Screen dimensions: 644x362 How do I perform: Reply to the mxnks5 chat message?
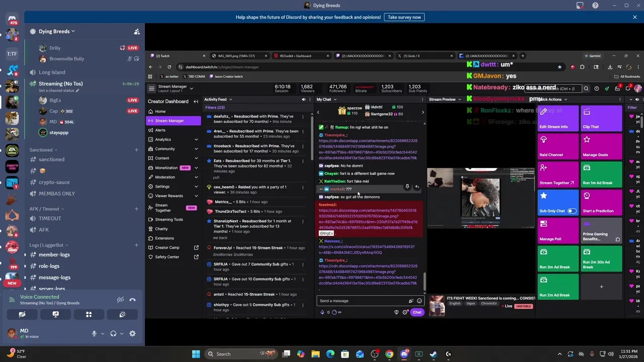tap(417, 187)
